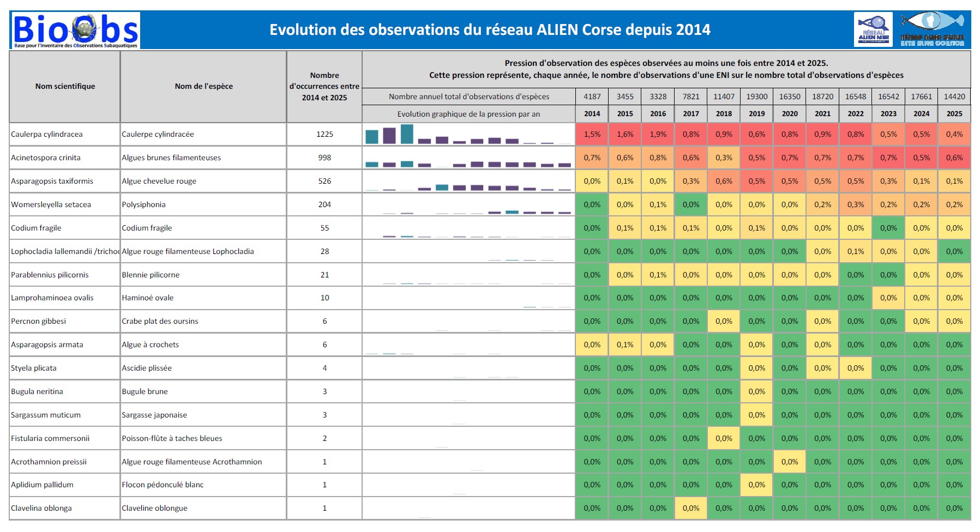Select the 1225 occurrences cell

click(x=324, y=134)
